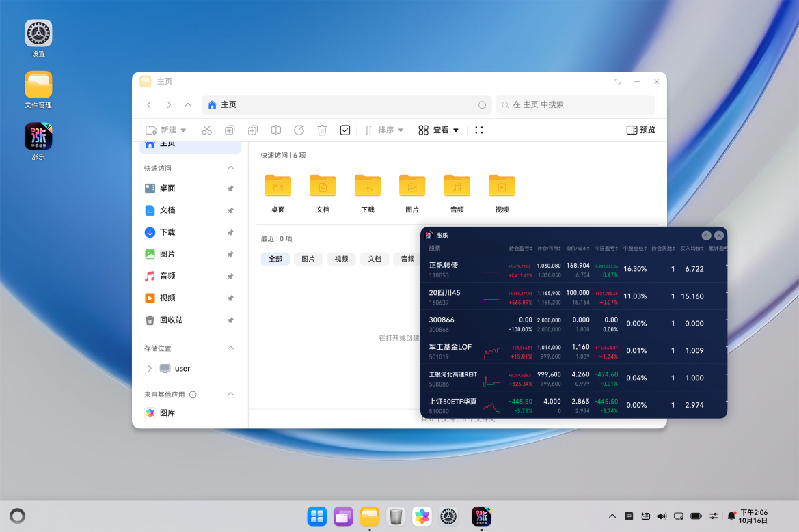This screenshot has width=799, height=532.
Task: Open the multitask window icon in dock
Action: point(343,517)
